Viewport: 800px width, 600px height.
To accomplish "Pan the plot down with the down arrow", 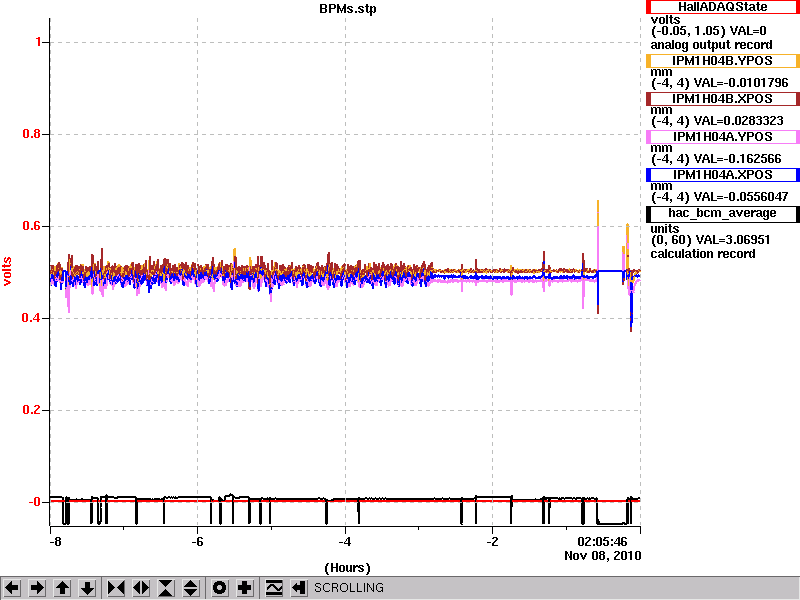I will pyautogui.click(x=87, y=588).
